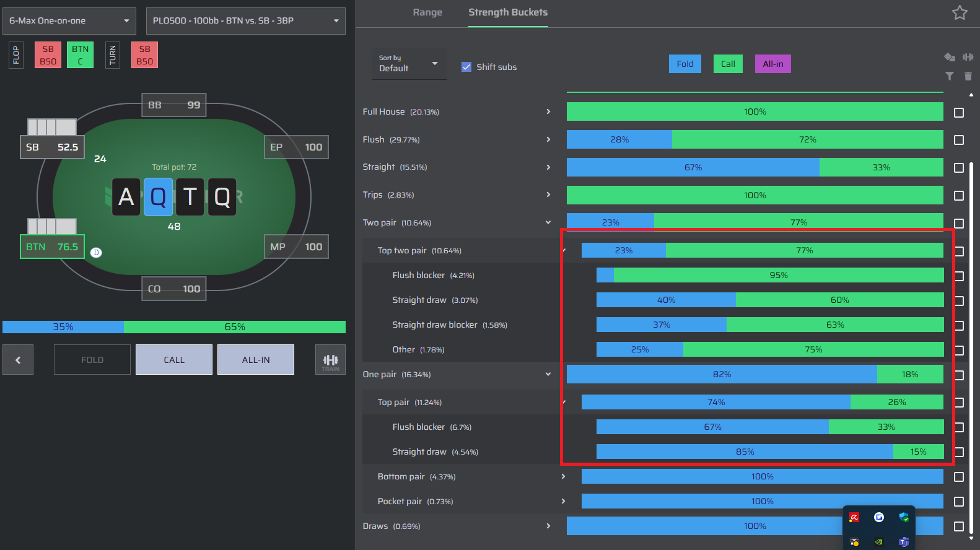
Task: Expand the Flush category
Action: (x=548, y=139)
